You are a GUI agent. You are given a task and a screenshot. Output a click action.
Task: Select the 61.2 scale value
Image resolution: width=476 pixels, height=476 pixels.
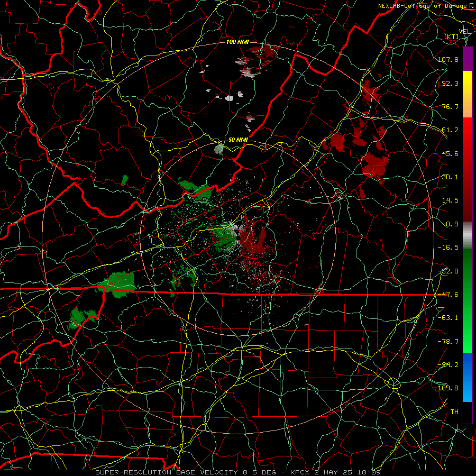450,130
